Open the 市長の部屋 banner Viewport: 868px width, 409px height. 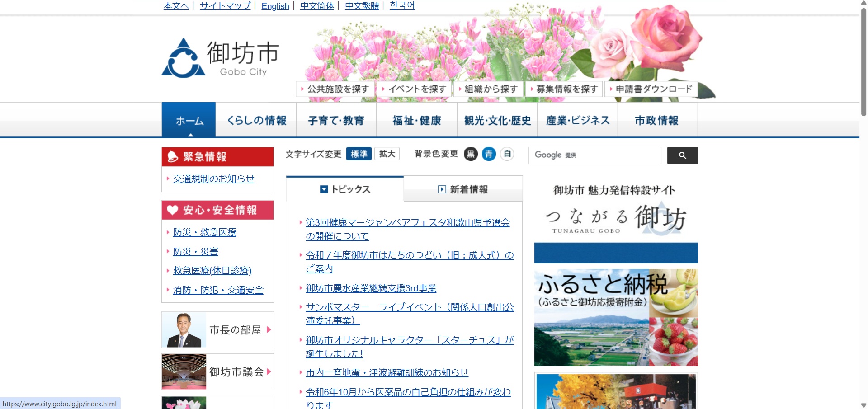pos(218,330)
